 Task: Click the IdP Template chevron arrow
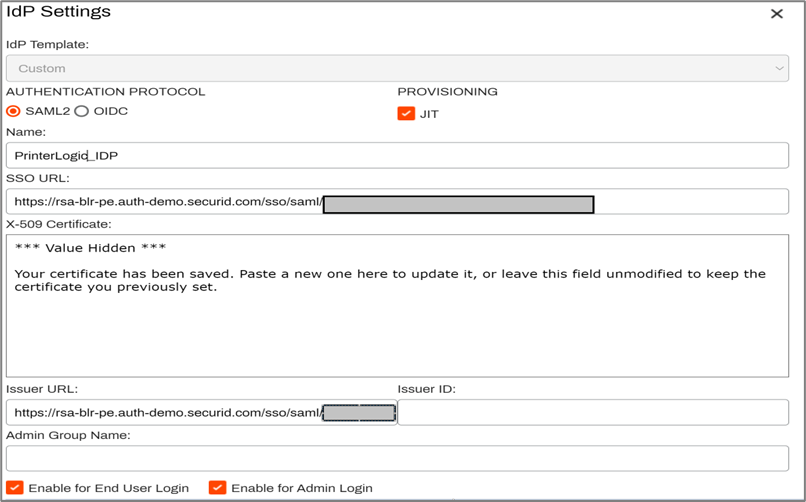pos(779,68)
